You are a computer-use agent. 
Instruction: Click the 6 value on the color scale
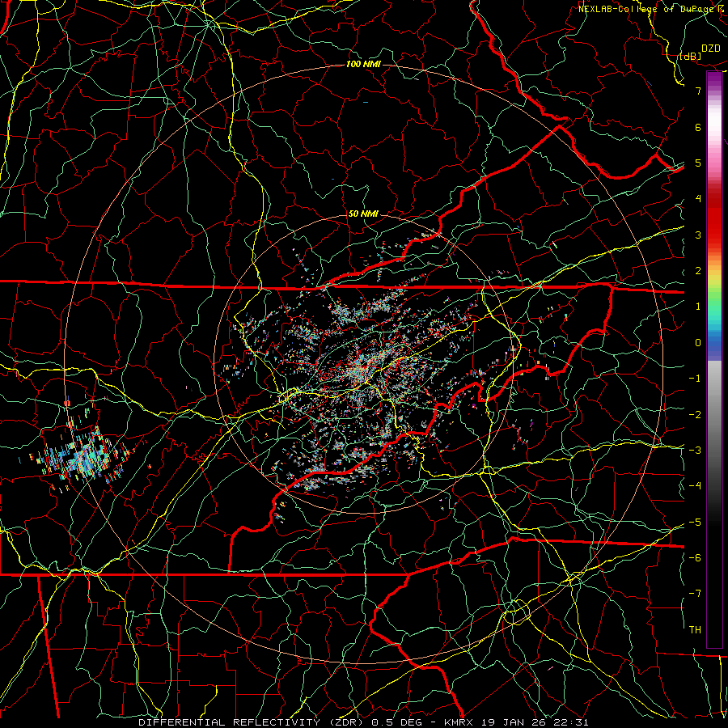698,127
